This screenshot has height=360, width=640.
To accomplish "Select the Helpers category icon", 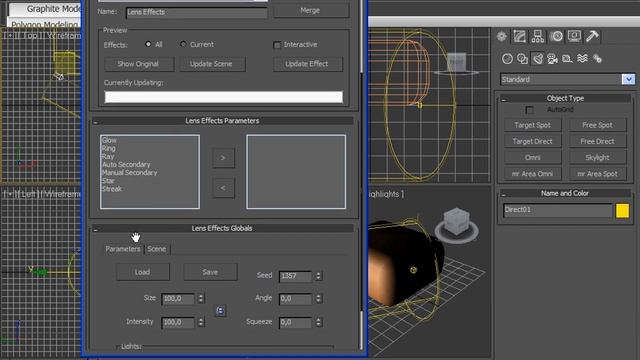I will click(x=567, y=59).
